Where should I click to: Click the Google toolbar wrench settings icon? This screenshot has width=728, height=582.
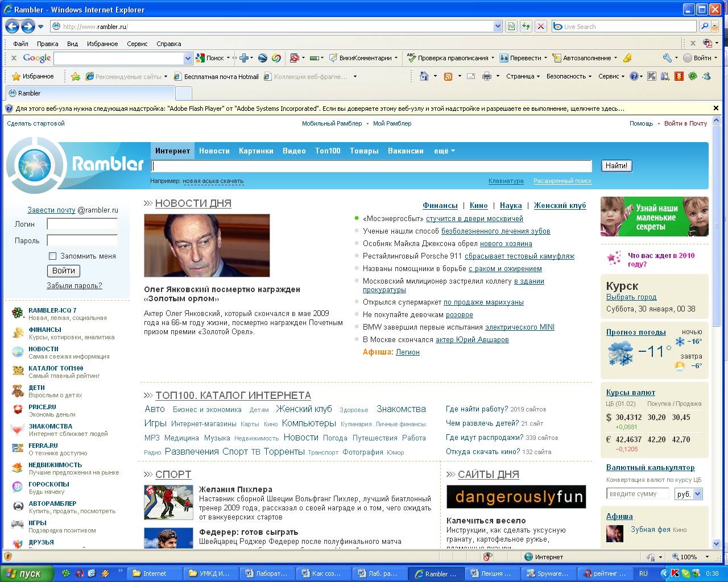pyautogui.click(x=667, y=58)
